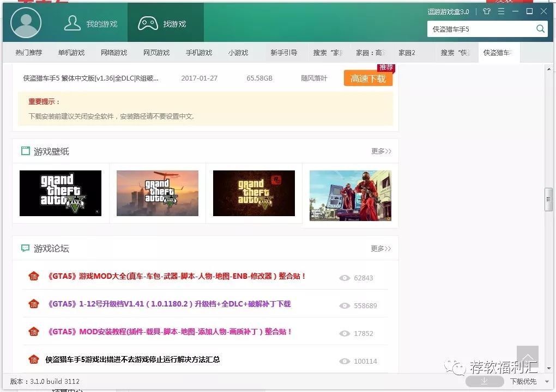The width and height of the screenshot is (556, 392).
Task: Click the magnifier icon to search 侠盗猎车手5
Action: pos(539,28)
